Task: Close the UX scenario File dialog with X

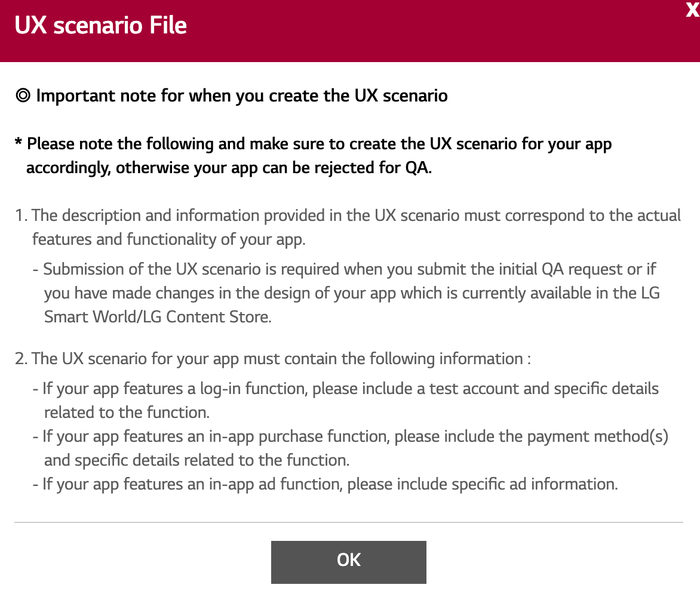Action: 692,11
